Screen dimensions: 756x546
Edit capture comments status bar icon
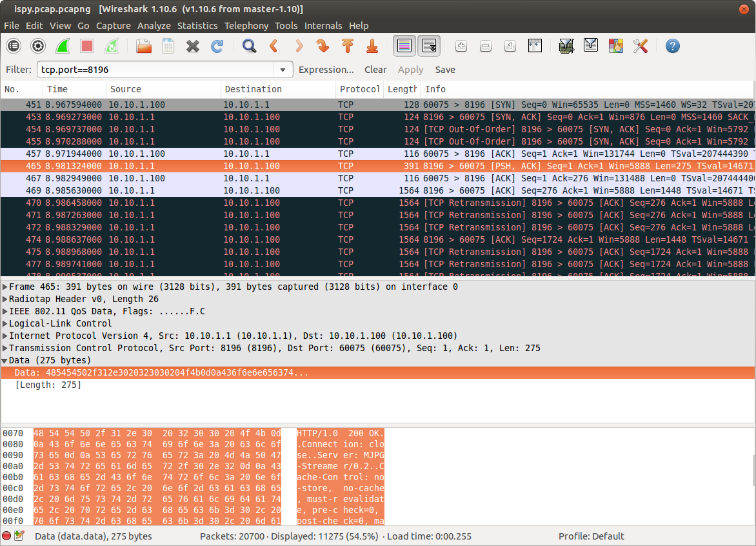[x=19, y=536]
